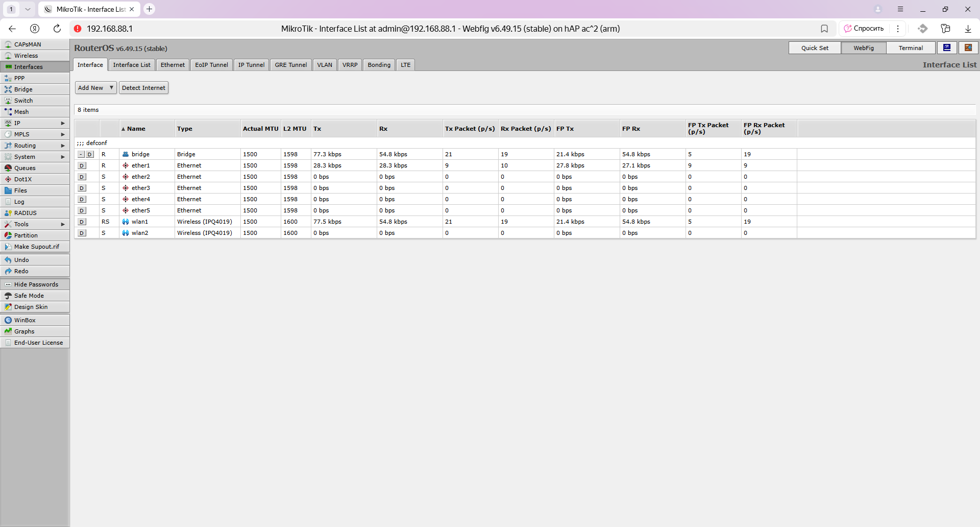Expand the Tools submenu
Screen dimensions: 980x527
tap(35, 224)
